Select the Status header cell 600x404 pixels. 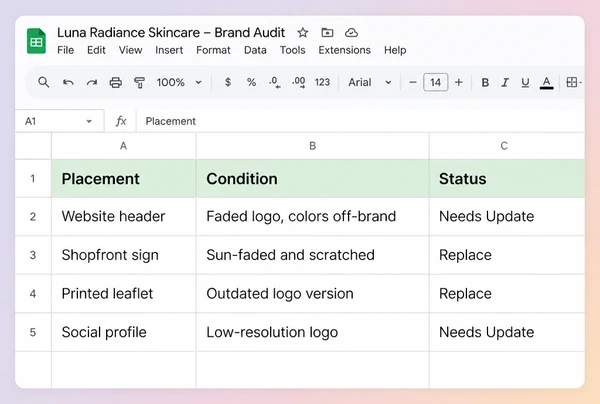[x=507, y=178]
